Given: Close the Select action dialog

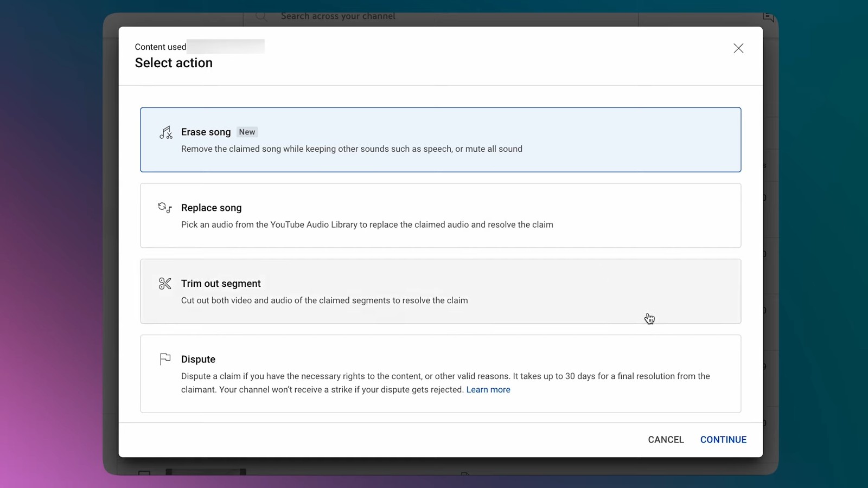Looking at the screenshot, I should coord(738,48).
